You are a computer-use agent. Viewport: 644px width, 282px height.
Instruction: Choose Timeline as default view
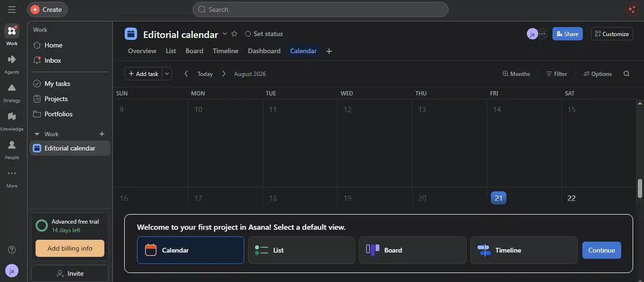[524, 250]
